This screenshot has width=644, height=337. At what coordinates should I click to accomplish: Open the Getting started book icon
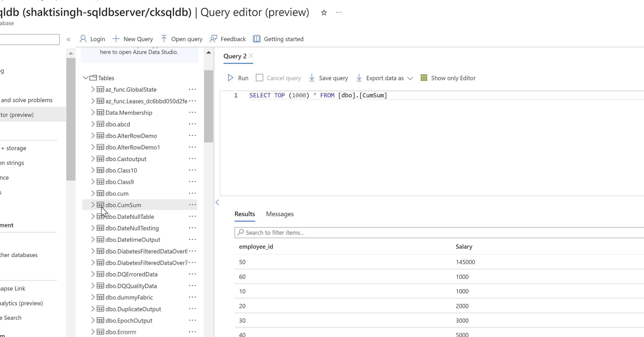click(x=257, y=39)
